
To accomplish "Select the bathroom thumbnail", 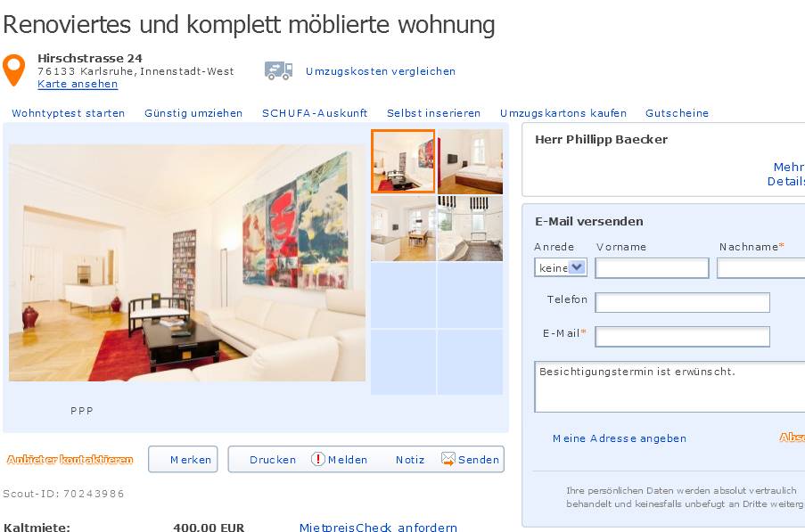I will 471,228.
